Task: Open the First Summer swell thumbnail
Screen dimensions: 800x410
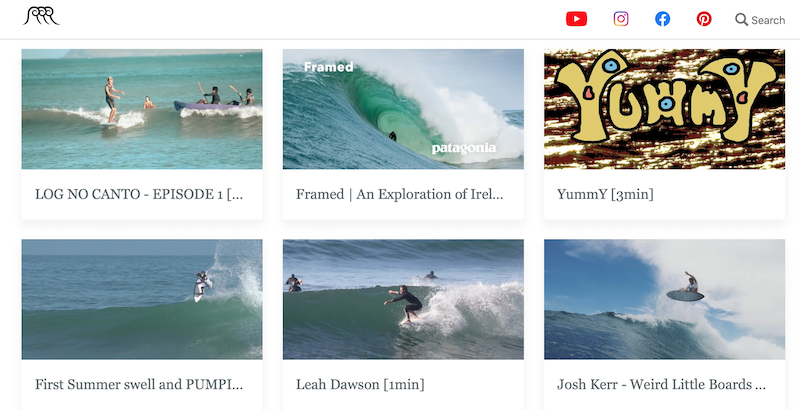Action: click(x=142, y=299)
